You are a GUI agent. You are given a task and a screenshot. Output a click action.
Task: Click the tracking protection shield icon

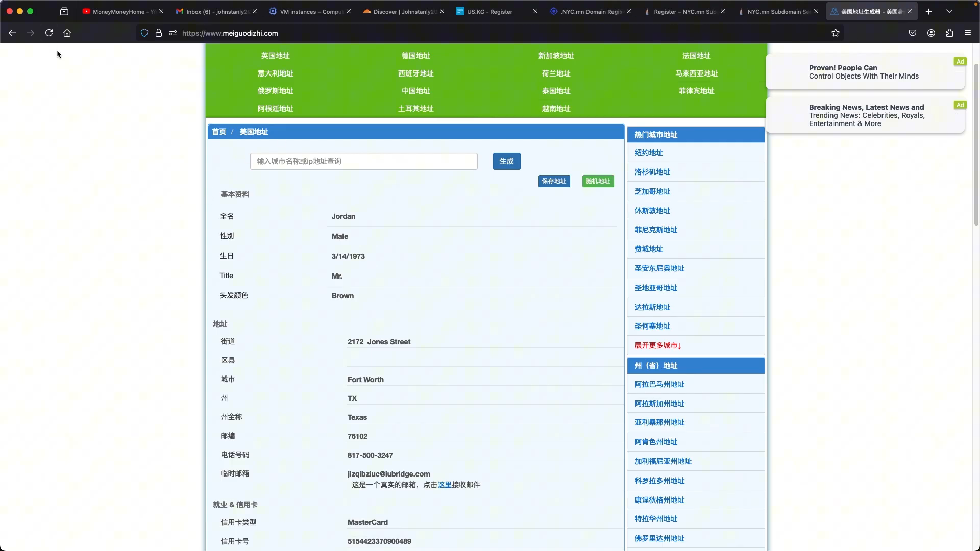coord(144,33)
